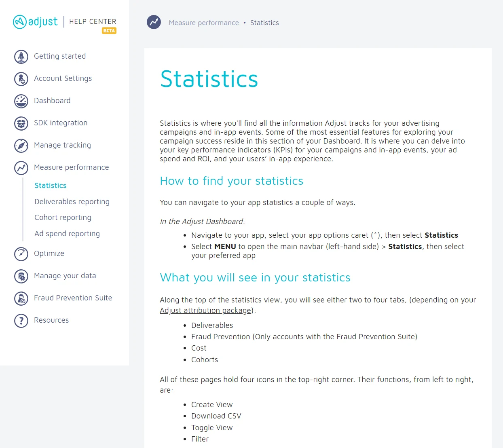
Task: Follow the Adjust attribution package link
Action: pos(205,311)
